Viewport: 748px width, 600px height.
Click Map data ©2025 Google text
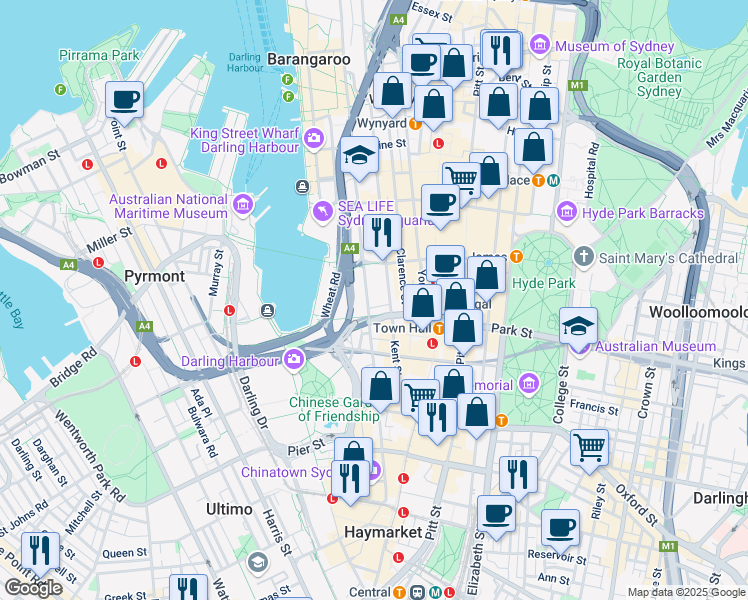tap(686, 593)
